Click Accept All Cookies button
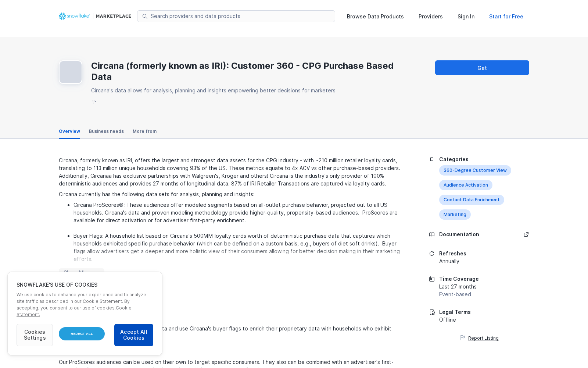588x368 pixels. [134, 335]
